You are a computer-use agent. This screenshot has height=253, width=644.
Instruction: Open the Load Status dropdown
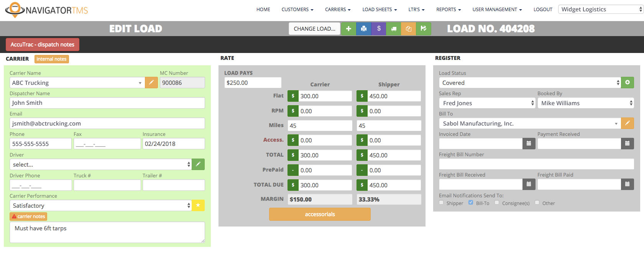(529, 83)
